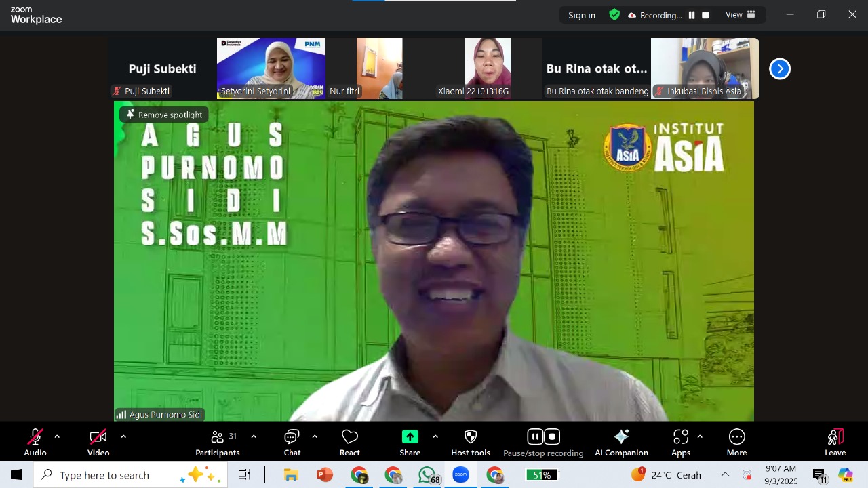Screen dimensions: 868x488
Task: Click the Leave meeting button
Action: pos(835,442)
